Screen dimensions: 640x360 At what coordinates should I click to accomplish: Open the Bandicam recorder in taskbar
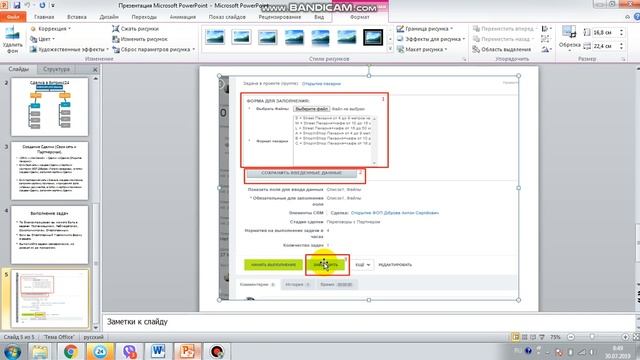tap(217, 351)
